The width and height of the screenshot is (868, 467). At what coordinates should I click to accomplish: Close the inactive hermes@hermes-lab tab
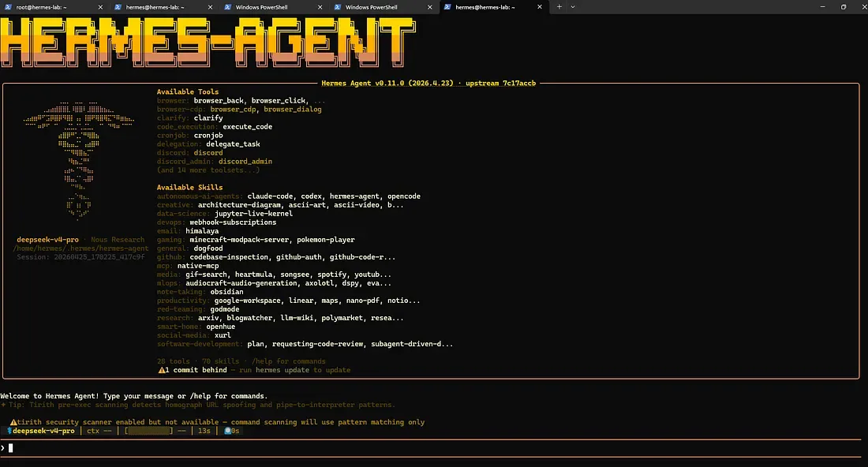pos(210,7)
